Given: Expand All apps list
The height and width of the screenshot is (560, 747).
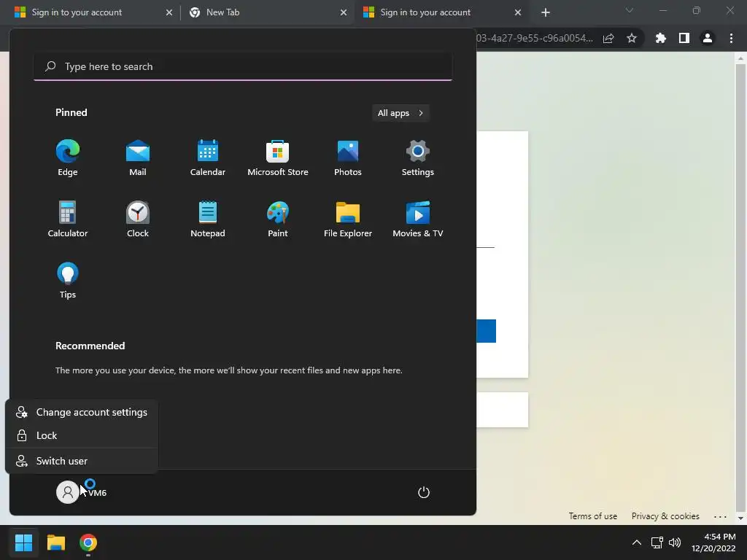Looking at the screenshot, I should click(x=400, y=113).
